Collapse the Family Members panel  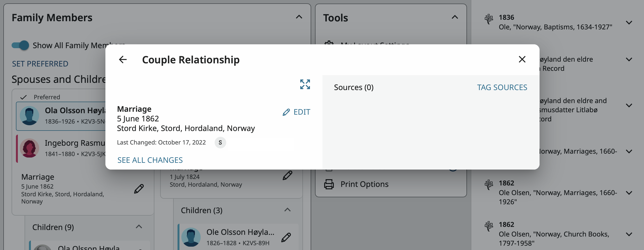point(299,17)
